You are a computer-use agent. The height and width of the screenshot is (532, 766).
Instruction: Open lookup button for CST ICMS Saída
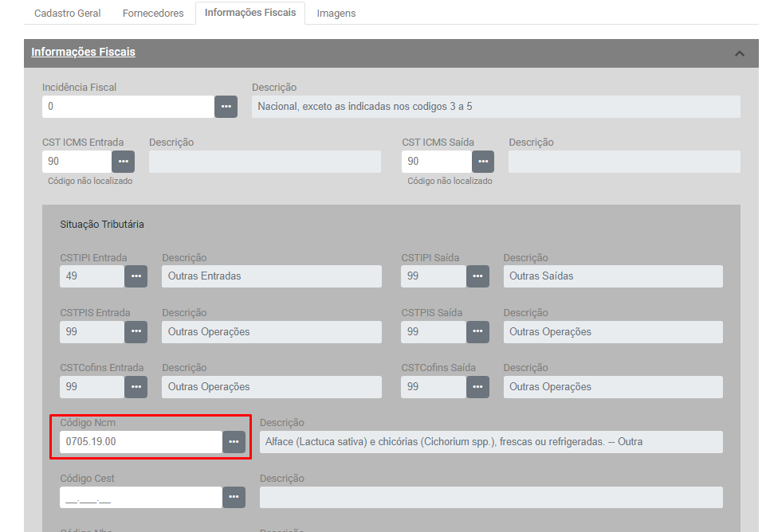482,162
